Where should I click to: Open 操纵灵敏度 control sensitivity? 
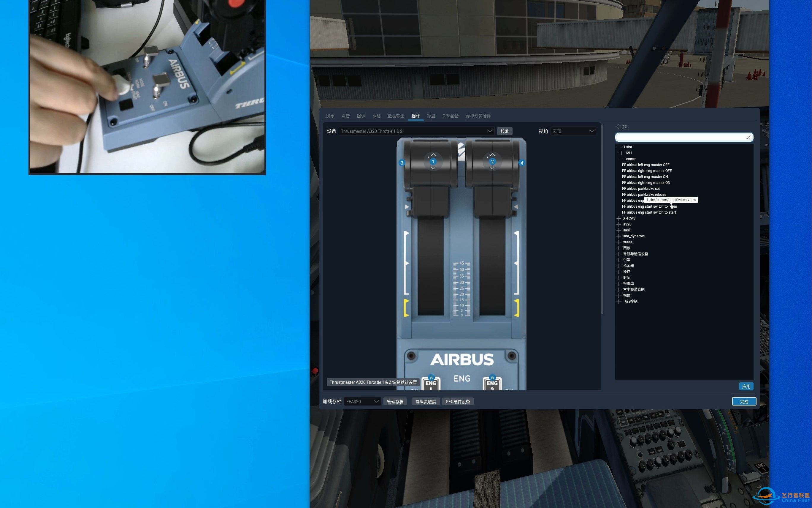426,402
